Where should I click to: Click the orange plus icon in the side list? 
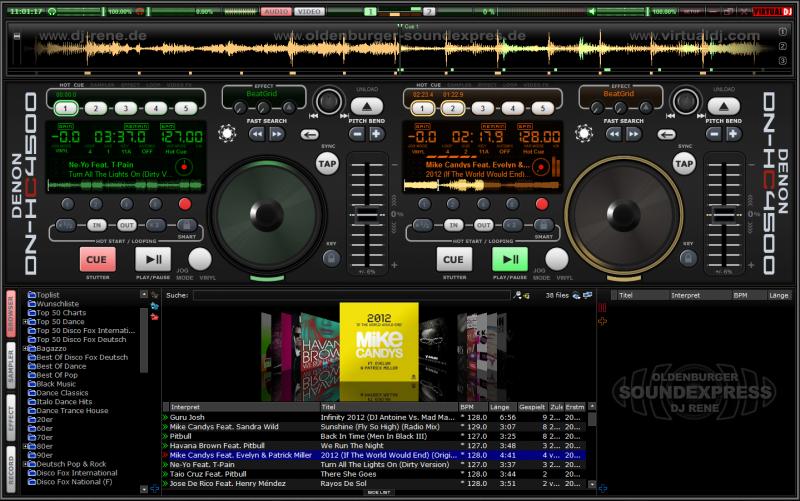pos(603,321)
